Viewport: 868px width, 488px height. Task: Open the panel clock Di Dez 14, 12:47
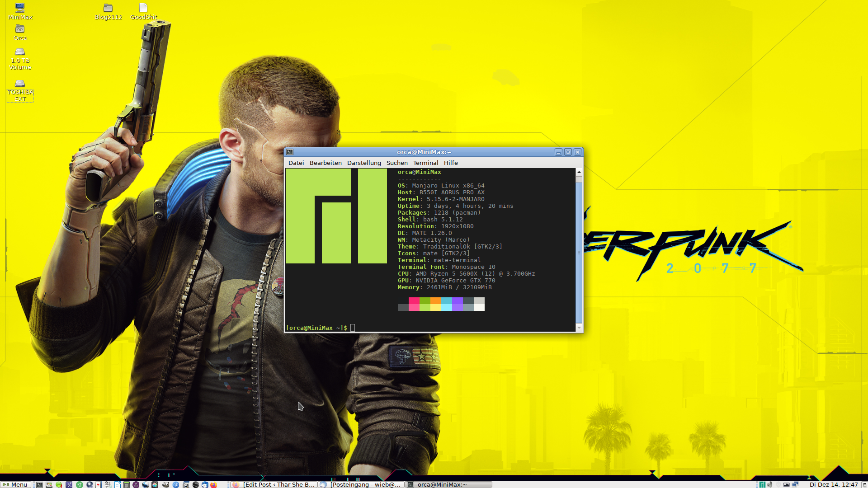click(834, 484)
